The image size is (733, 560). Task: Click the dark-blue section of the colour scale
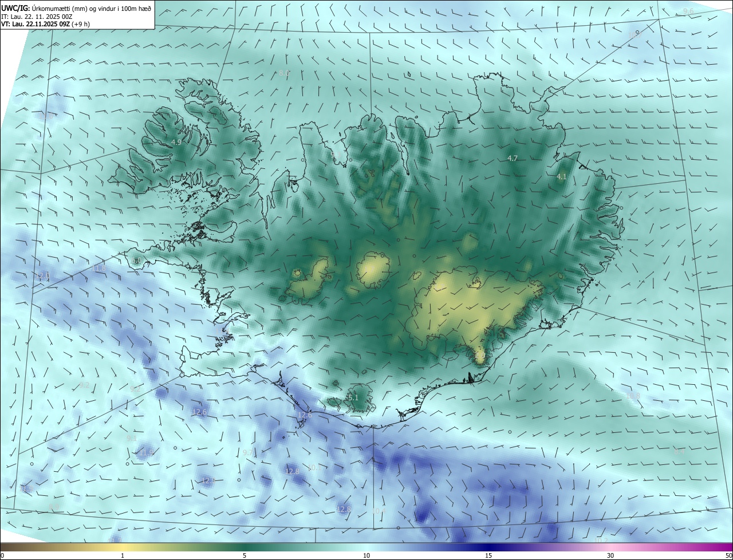click(488, 547)
